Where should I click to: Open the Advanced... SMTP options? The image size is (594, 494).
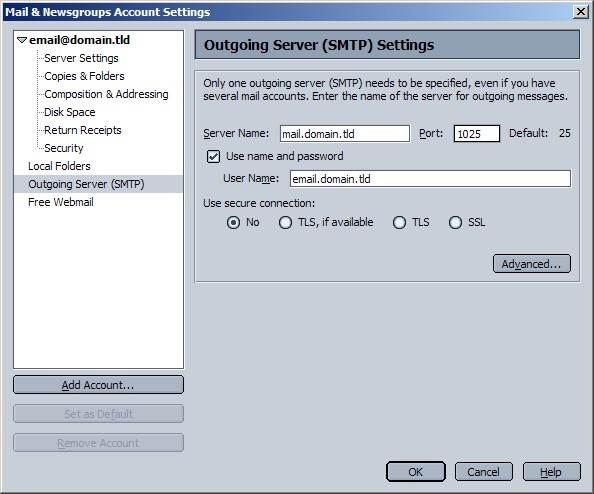point(532,264)
